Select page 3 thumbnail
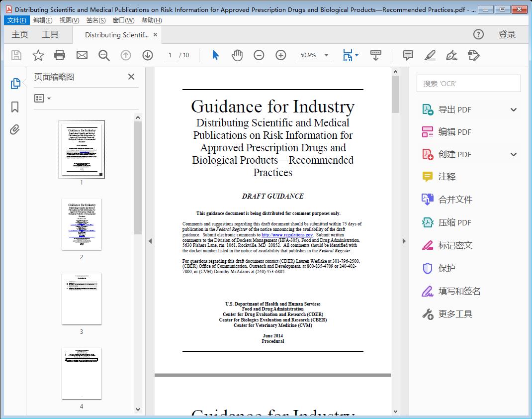 click(82, 299)
